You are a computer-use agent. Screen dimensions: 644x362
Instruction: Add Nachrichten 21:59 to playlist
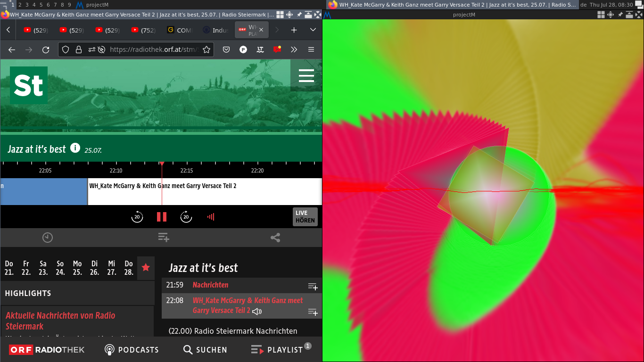(x=313, y=286)
